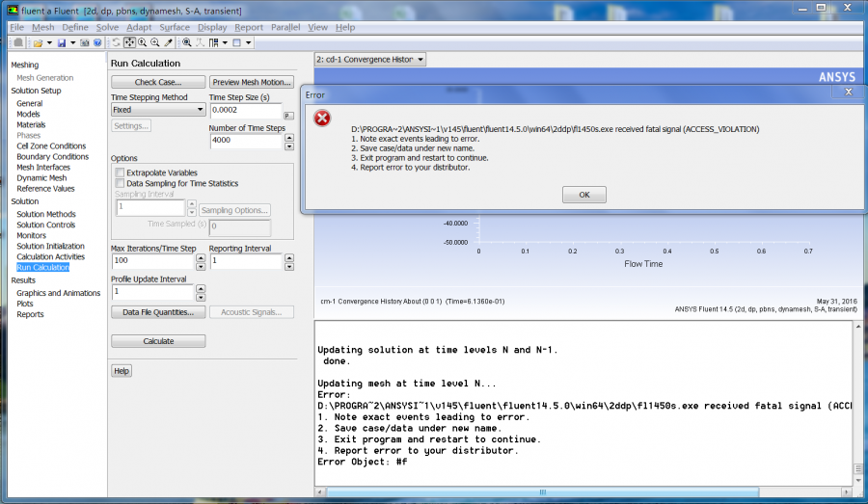This screenshot has height=504, width=868.
Task: Click OK in the Error dialog
Action: [584, 195]
